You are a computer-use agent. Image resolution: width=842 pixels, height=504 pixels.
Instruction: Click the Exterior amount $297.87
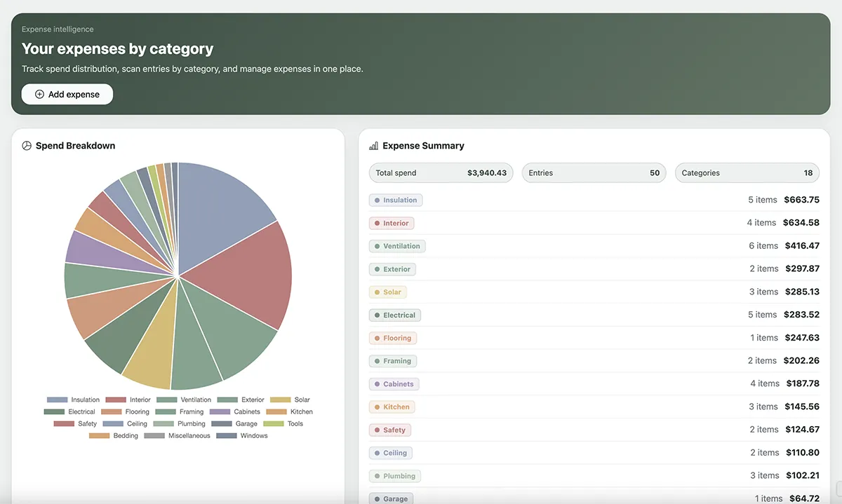(x=801, y=269)
